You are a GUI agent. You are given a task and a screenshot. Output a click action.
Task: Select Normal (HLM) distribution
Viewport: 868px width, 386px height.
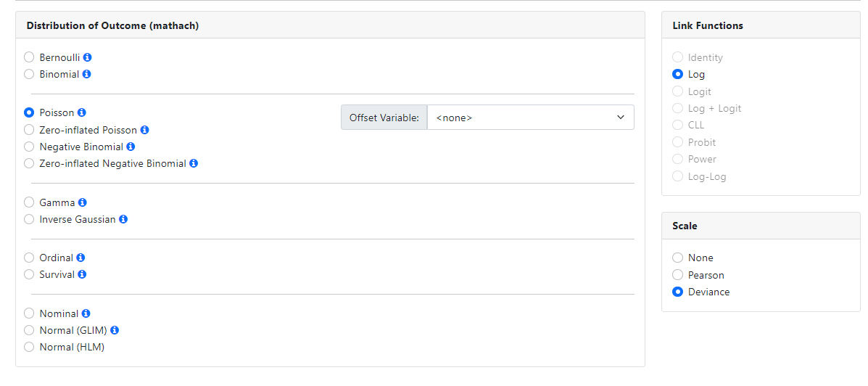pyautogui.click(x=29, y=347)
